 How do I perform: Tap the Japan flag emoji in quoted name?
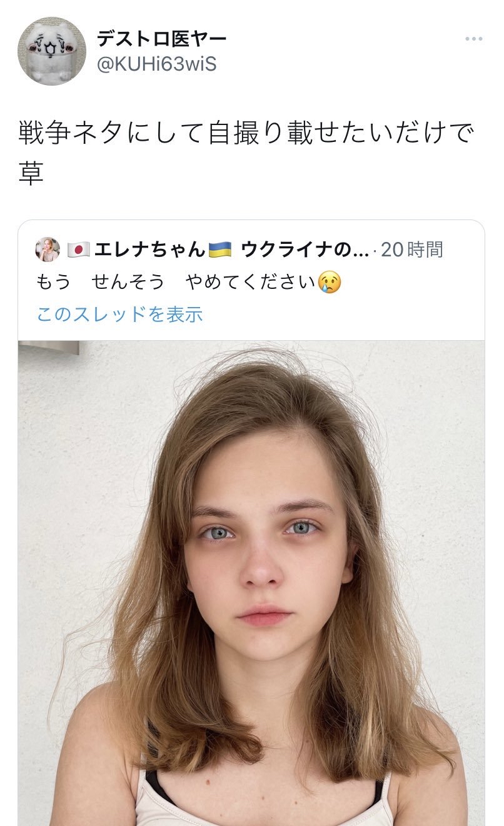click(x=78, y=249)
